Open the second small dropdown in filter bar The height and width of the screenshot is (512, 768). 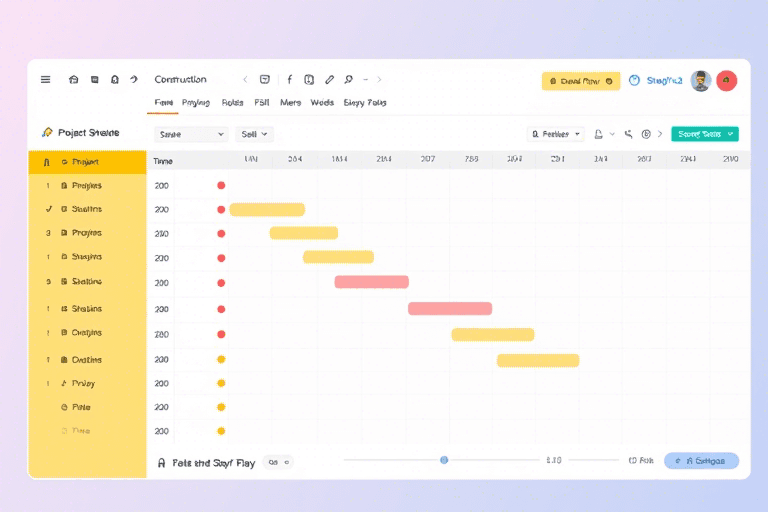(x=255, y=134)
